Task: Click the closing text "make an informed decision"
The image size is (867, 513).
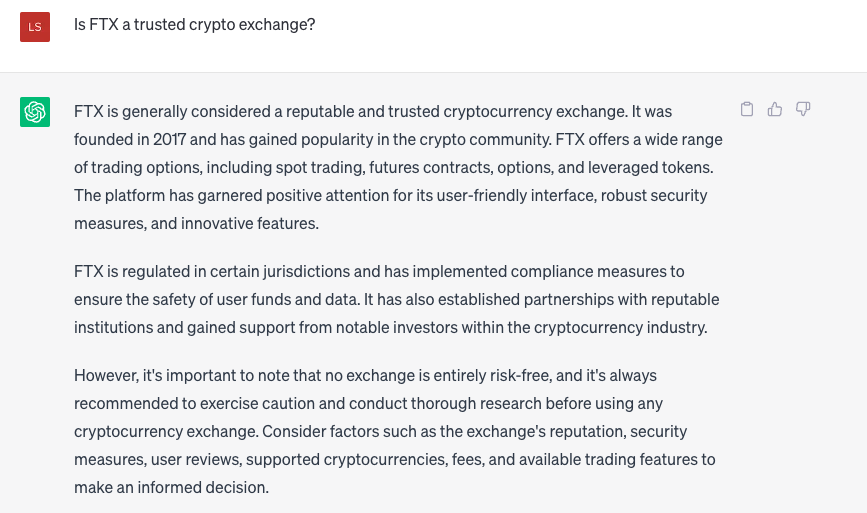Action: 171,487
